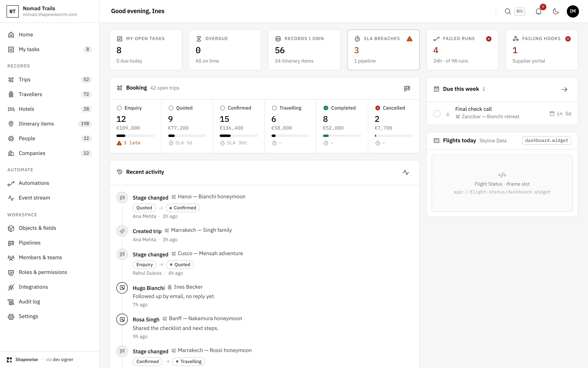Open board view icon in Booking header
Image resolution: width=588 pixels, height=368 pixels.
[407, 88]
